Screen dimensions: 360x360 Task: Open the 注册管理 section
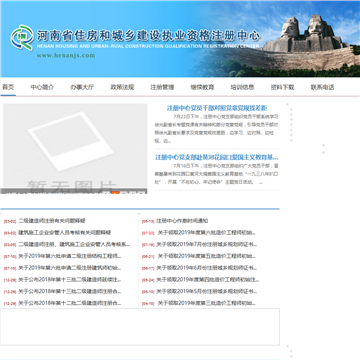[162, 87]
